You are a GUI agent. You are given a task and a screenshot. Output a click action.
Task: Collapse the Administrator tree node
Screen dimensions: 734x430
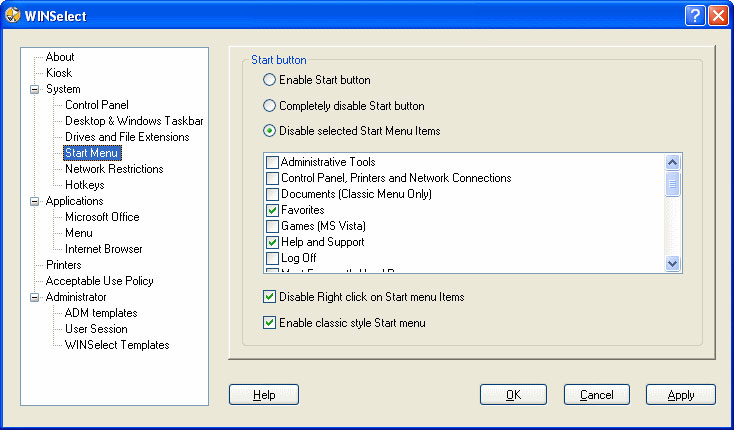(x=35, y=297)
